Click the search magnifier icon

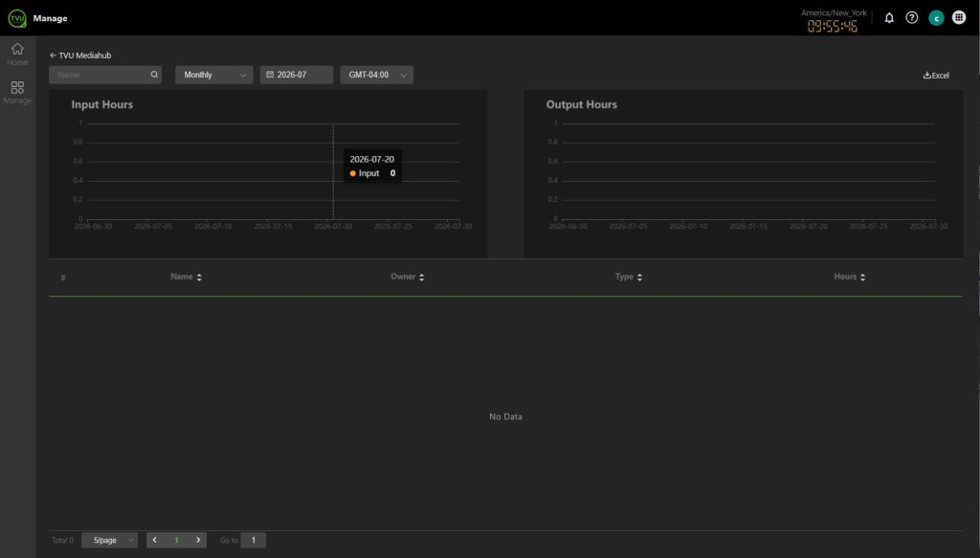154,75
